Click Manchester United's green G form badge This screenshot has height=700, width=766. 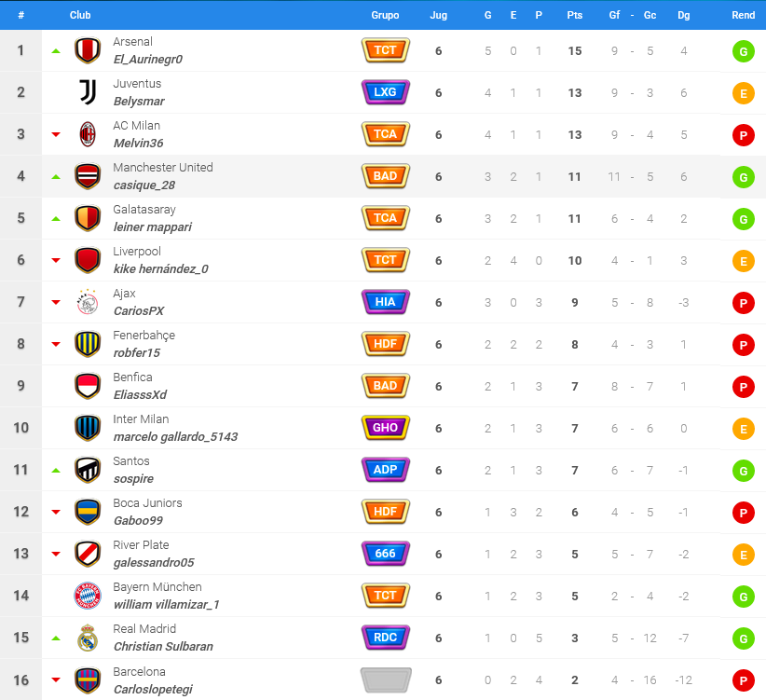[743, 177]
